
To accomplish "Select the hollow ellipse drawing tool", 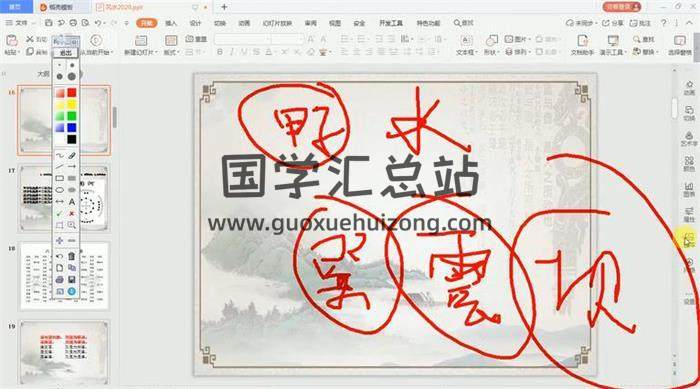I will 59,190.
